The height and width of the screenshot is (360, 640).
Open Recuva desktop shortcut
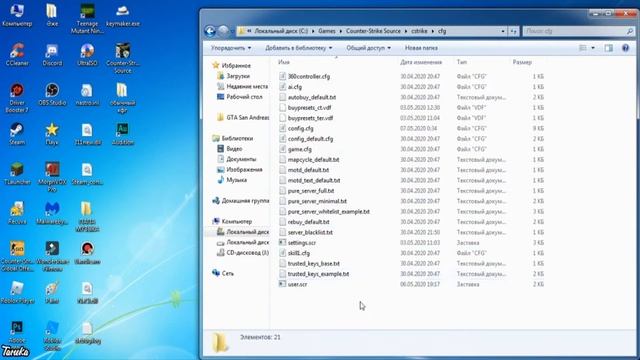pos(17,213)
